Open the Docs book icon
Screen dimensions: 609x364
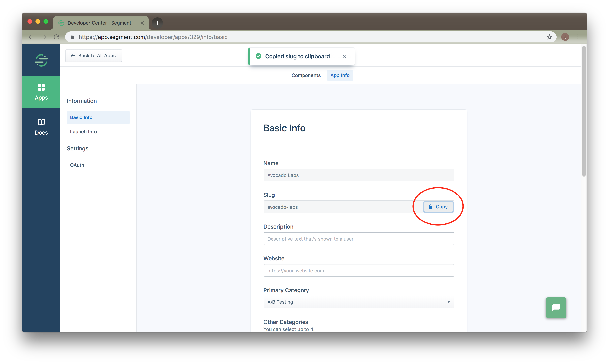click(41, 122)
